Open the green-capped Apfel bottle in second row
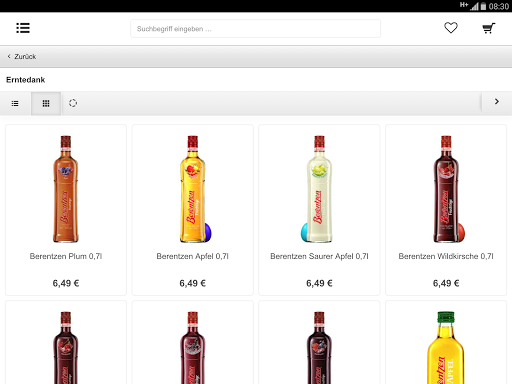The width and height of the screenshot is (512, 384). pos(446,348)
